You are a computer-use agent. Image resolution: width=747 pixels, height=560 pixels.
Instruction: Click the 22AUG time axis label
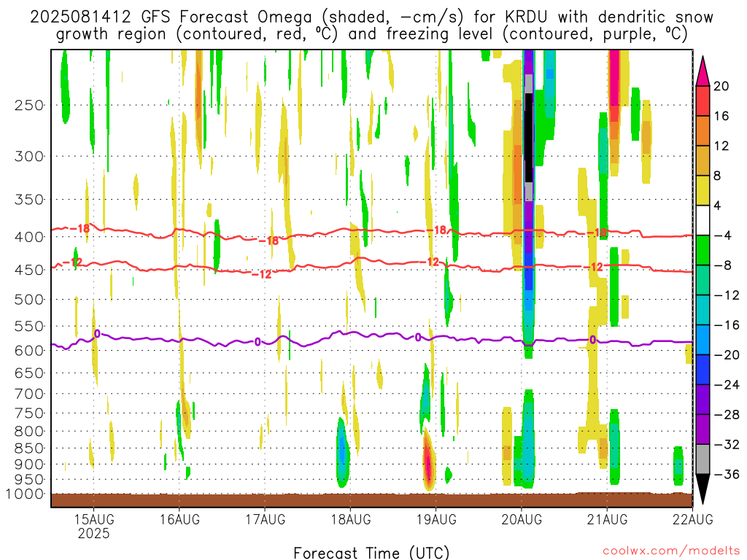pos(693,519)
